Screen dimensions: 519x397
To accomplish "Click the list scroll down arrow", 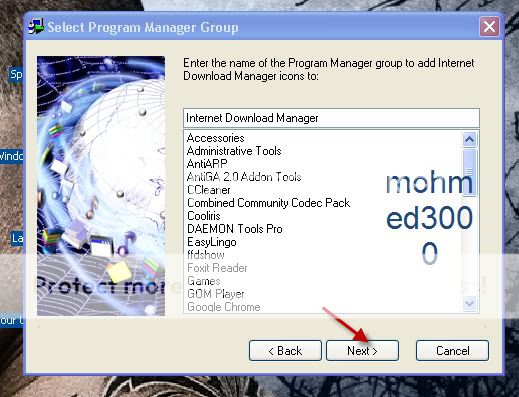I will (469, 304).
